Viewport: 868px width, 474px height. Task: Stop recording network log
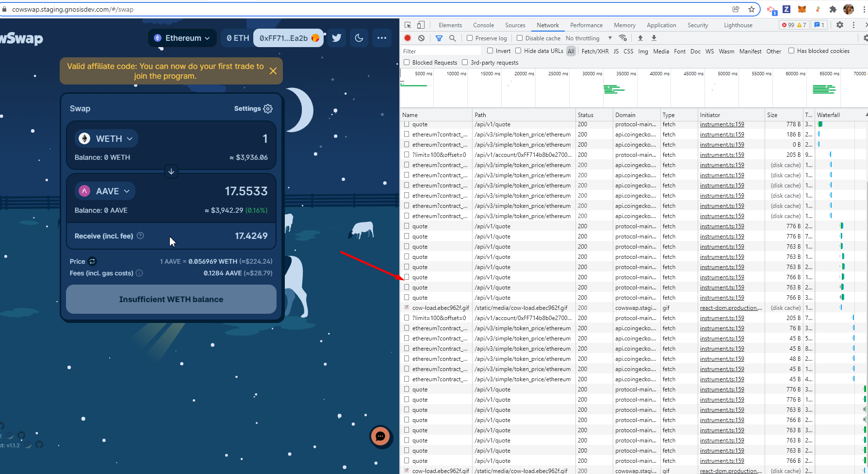(x=408, y=38)
